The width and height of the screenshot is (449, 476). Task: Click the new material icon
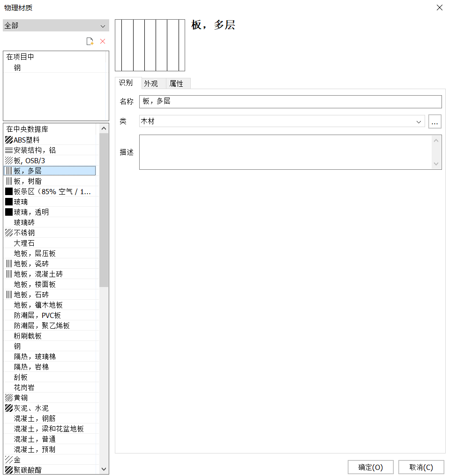(90, 42)
